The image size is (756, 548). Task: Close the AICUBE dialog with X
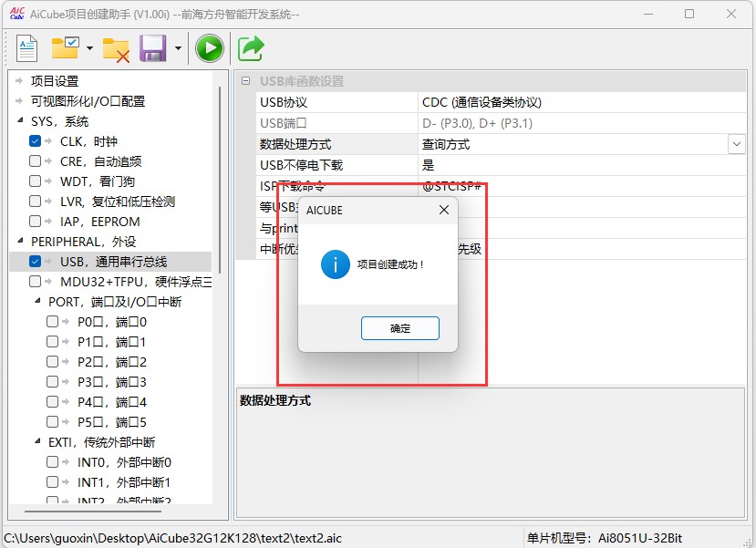444,210
